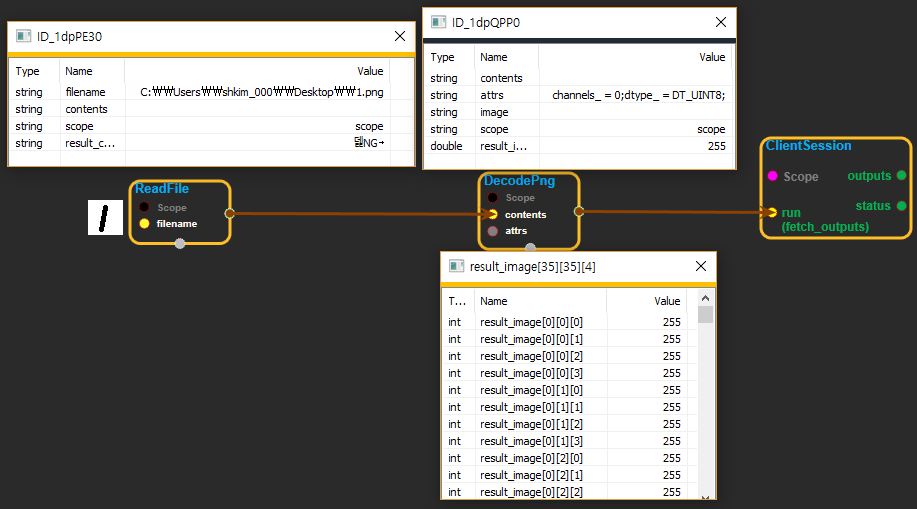This screenshot has width=917, height=509.
Task: Click the DecodePng node's attrs port
Action: pos(493,231)
